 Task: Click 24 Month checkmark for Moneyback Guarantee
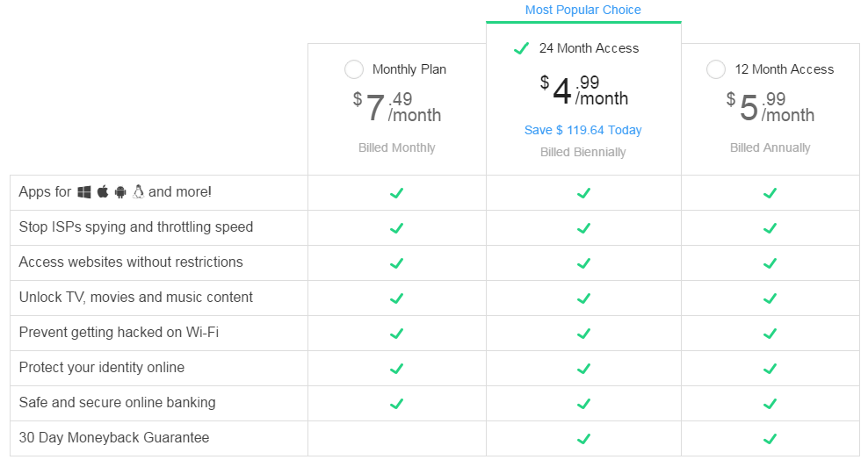[583, 439]
